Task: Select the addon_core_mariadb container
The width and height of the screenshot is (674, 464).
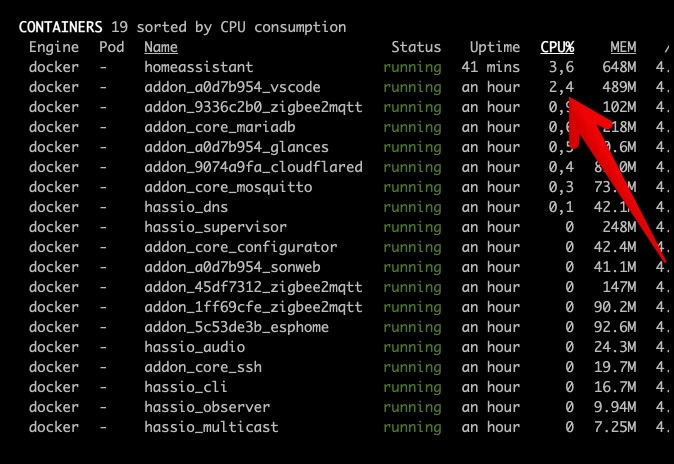Action: click(220, 127)
